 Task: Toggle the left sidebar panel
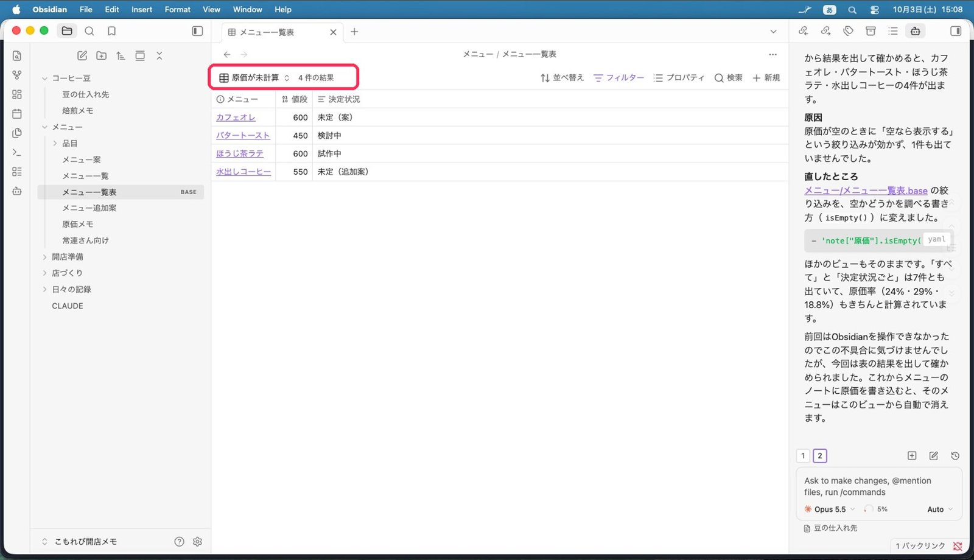click(x=197, y=31)
